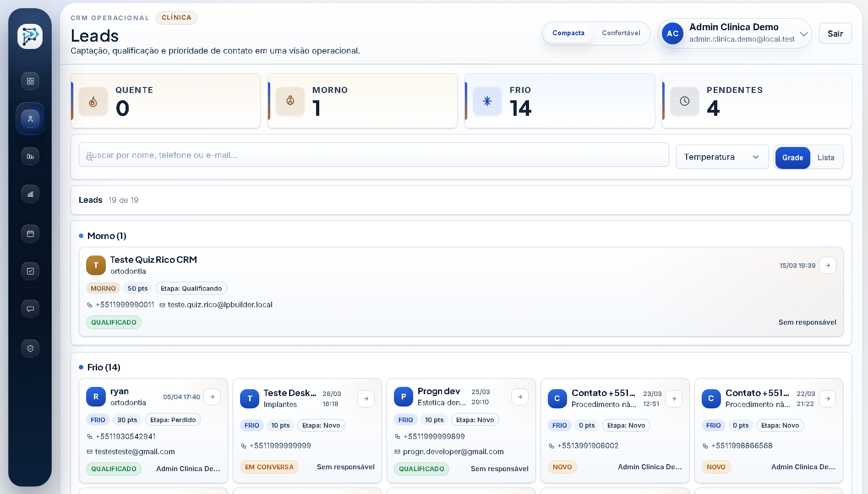Viewport: 868px width, 494px height.
Task: Click the Sair button
Action: (x=835, y=33)
